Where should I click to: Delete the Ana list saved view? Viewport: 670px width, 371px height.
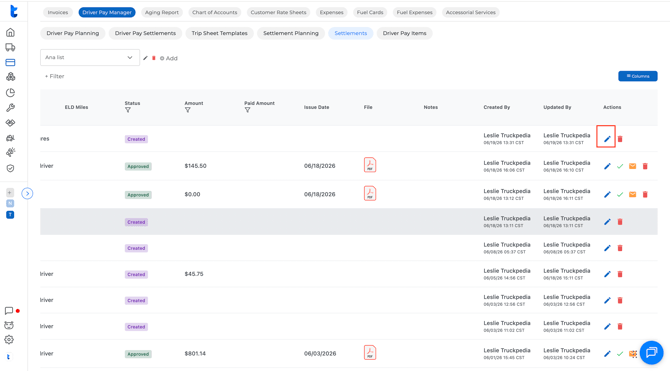(154, 58)
